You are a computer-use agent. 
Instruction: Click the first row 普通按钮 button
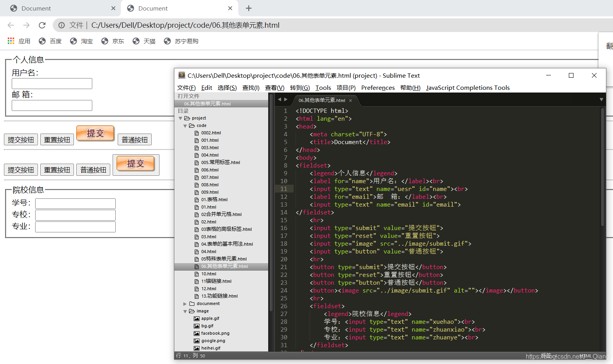[x=135, y=140]
